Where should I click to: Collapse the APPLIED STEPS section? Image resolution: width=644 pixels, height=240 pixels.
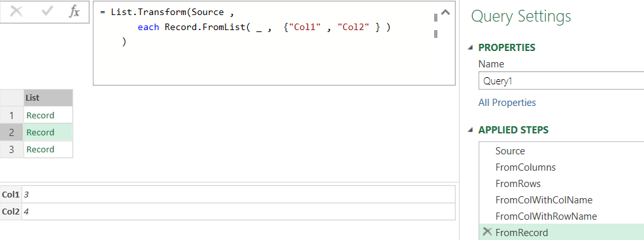[x=471, y=130]
